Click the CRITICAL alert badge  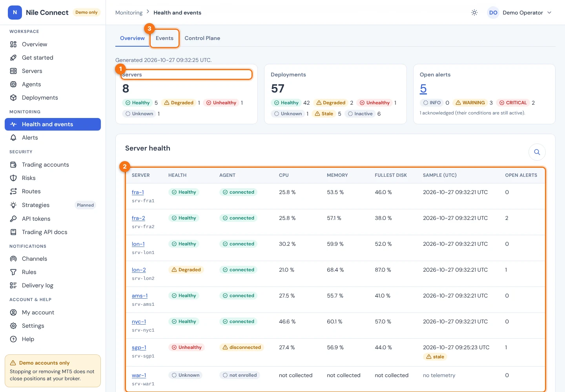point(513,103)
